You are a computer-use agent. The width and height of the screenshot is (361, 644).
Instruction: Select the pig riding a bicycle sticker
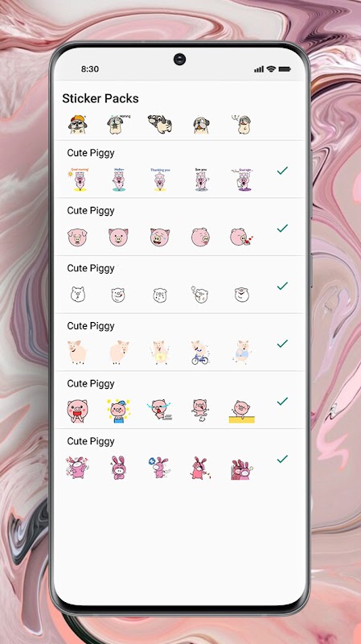[200, 353]
